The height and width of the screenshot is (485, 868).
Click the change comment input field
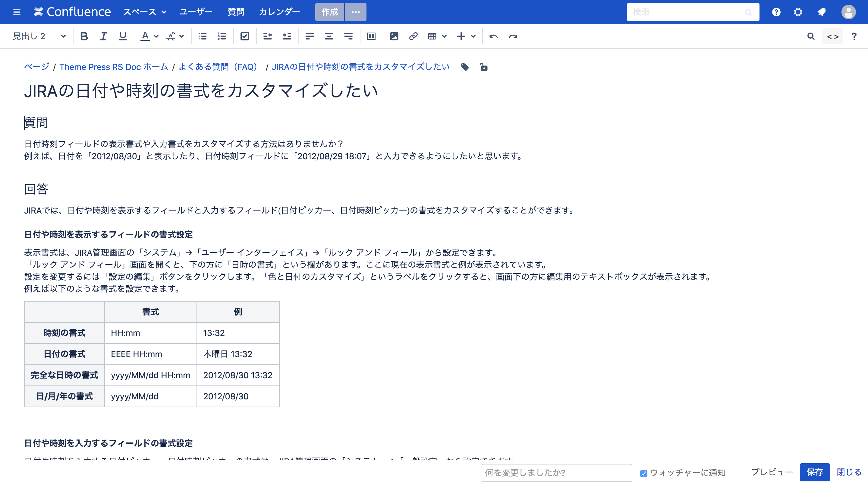[557, 473]
